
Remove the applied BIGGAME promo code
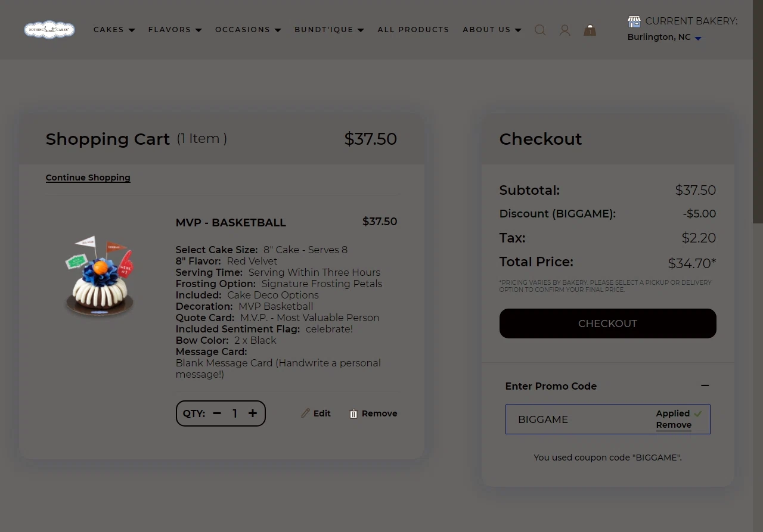[674, 425]
